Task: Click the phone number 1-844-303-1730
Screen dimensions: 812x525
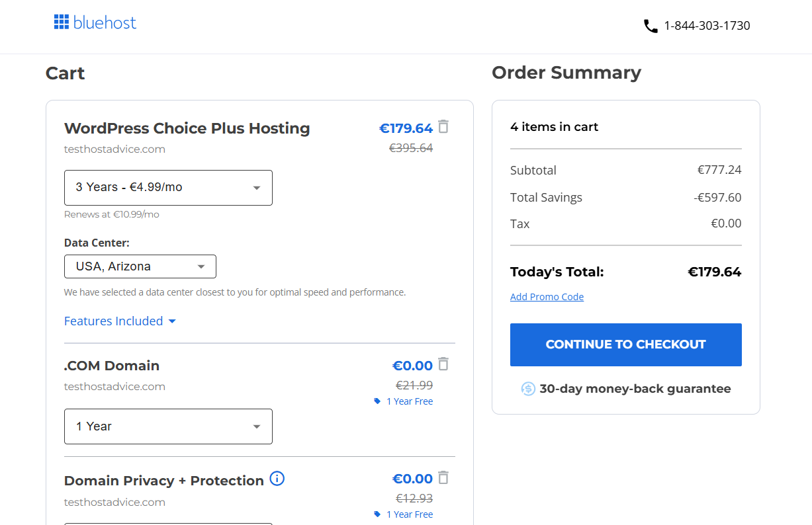Action: [x=707, y=26]
